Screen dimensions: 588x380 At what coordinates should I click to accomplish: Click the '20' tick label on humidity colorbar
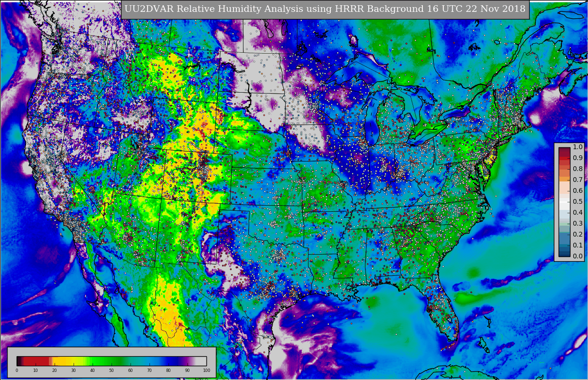pyautogui.click(x=55, y=370)
